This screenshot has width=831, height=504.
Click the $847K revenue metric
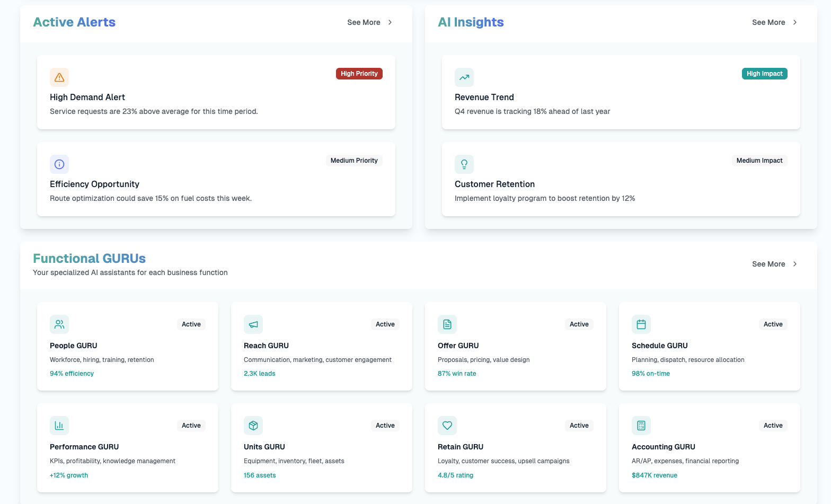pyautogui.click(x=655, y=475)
